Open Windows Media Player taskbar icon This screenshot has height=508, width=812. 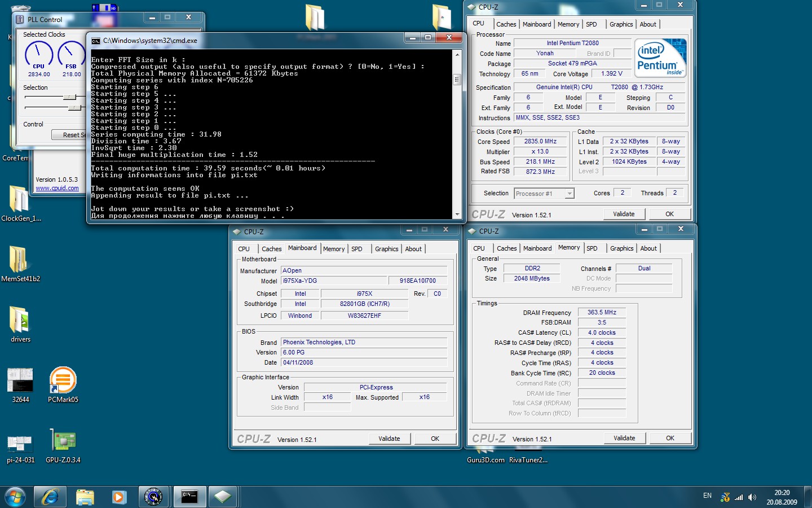[x=119, y=497]
